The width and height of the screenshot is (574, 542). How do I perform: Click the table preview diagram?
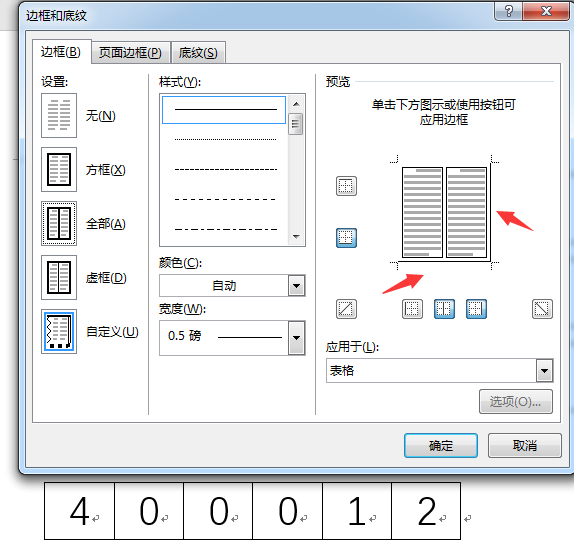444,213
